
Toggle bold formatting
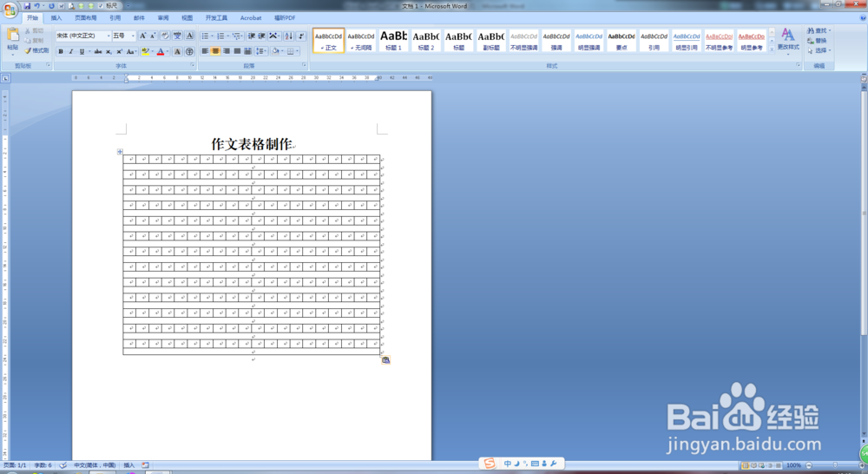point(61,51)
